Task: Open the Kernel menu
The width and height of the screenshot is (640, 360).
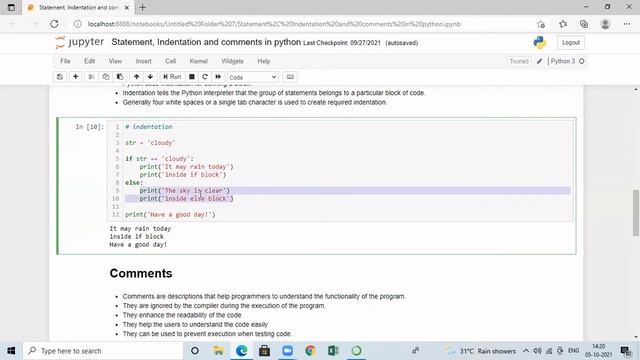Action: pyautogui.click(x=198, y=61)
